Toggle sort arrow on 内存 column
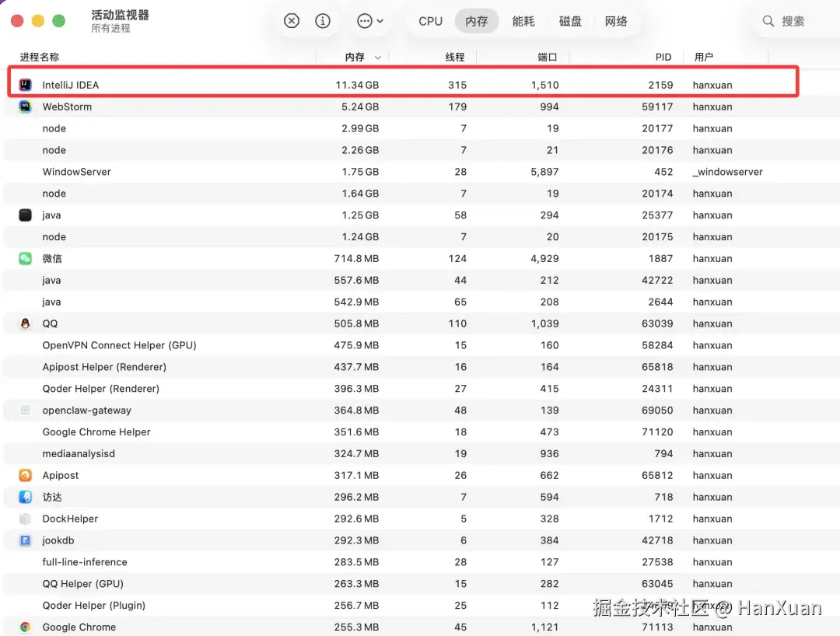 pyautogui.click(x=378, y=58)
